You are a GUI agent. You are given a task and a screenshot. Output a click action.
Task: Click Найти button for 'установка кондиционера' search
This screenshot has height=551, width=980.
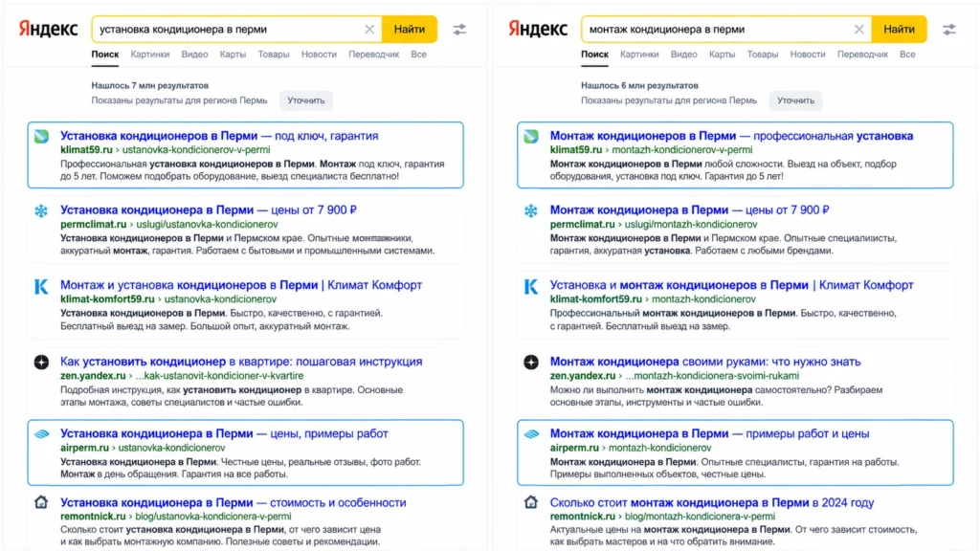[410, 30]
